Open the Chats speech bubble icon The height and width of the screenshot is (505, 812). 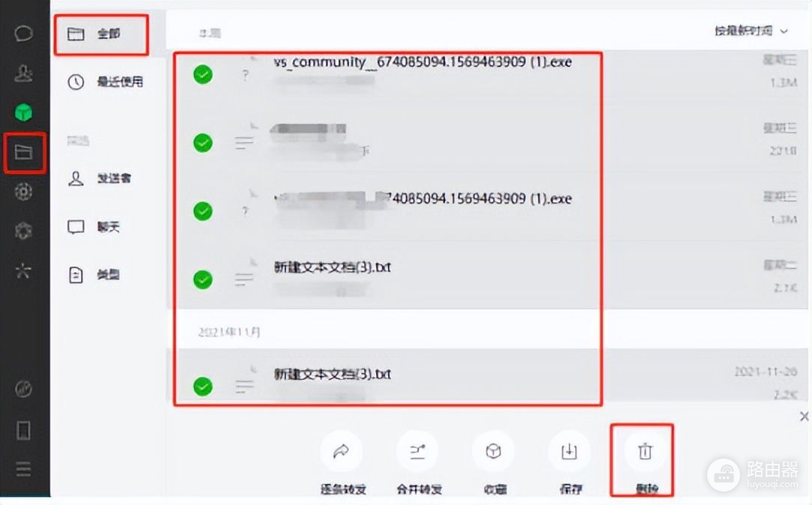(x=23, y=34)
